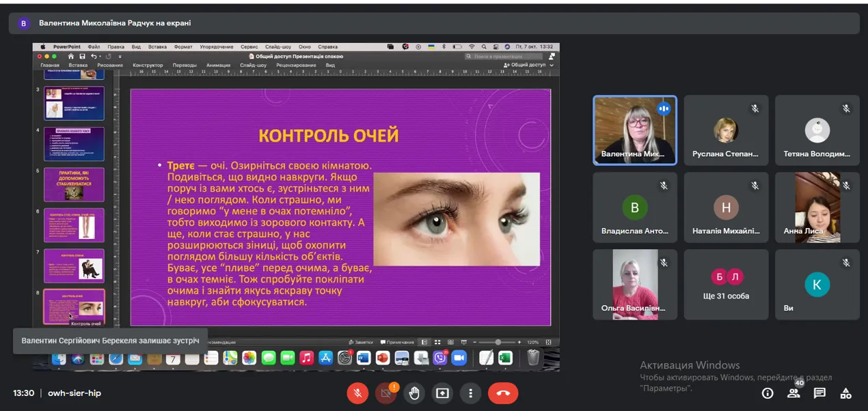Screen dimensions: 868x411
Task: Turn on the camera in Meet
Action: pos(386,393)
